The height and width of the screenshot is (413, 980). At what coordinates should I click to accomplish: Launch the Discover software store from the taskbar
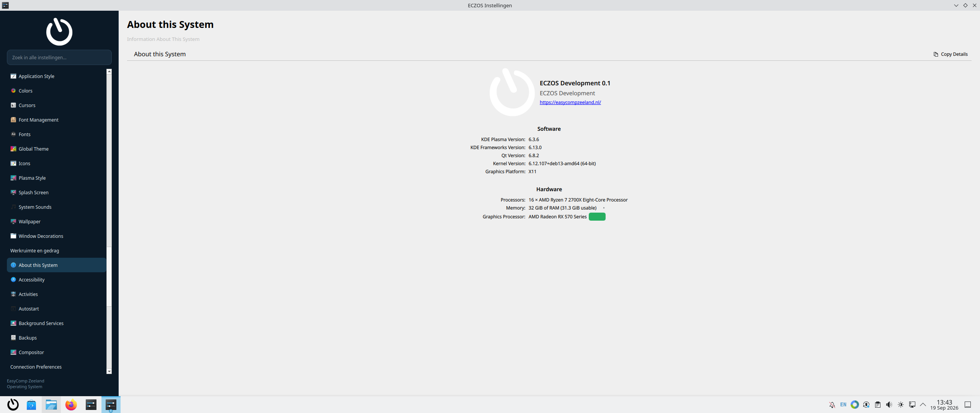(x=31, y=405)
